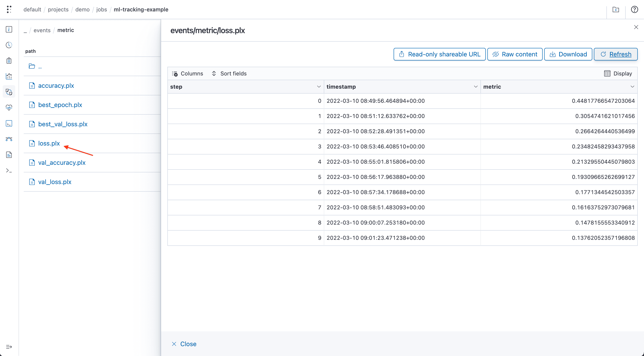This screenshot has width=644, height=356.
Task: Select the terminal console icon
Action: coord(9,123)
